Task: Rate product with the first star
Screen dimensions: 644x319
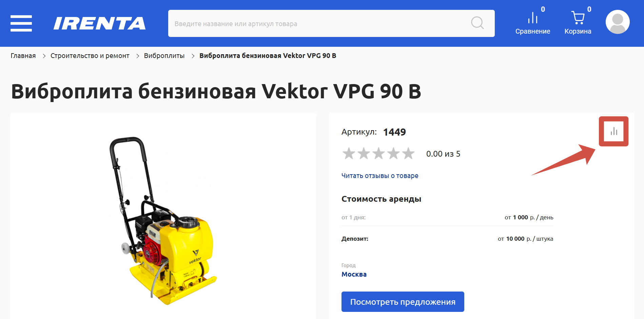Action: click(349, 154)
